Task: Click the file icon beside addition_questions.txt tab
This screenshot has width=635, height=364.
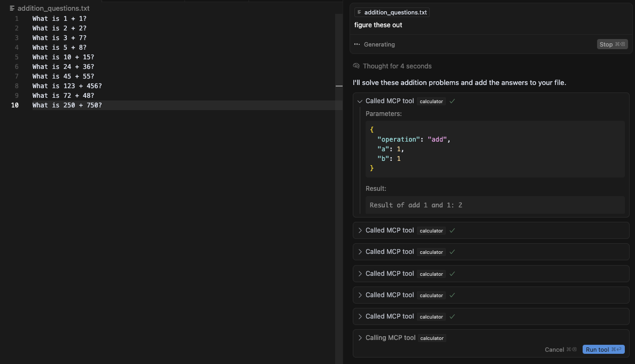Action: click(12, 8)
